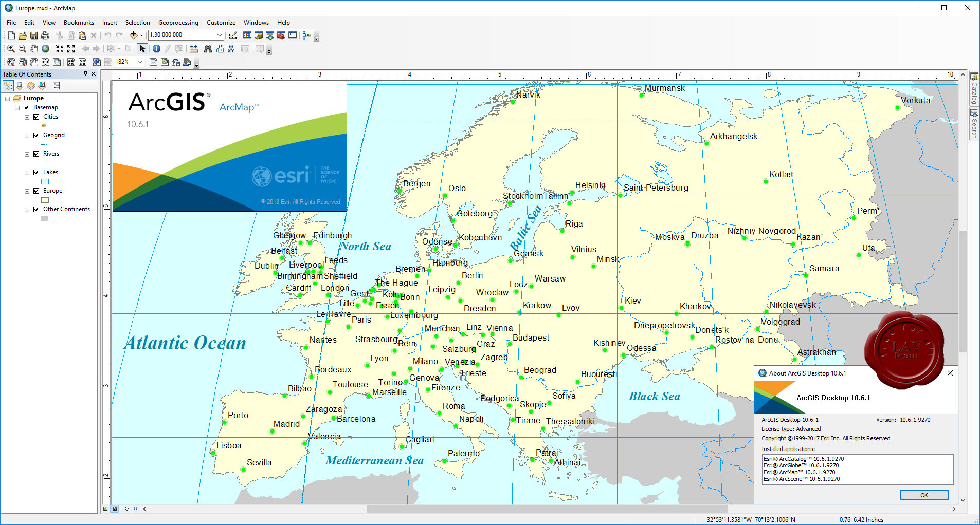Click the Full Extent globe icon
The width and height of the screenshot is (980, 525).
tap(45, 49)
